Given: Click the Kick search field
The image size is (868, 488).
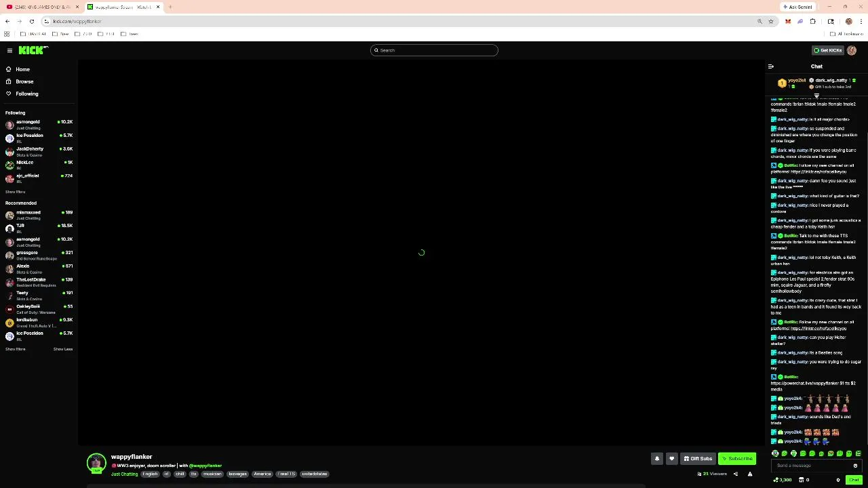Looking at the screenshot, I should [434, 50].
